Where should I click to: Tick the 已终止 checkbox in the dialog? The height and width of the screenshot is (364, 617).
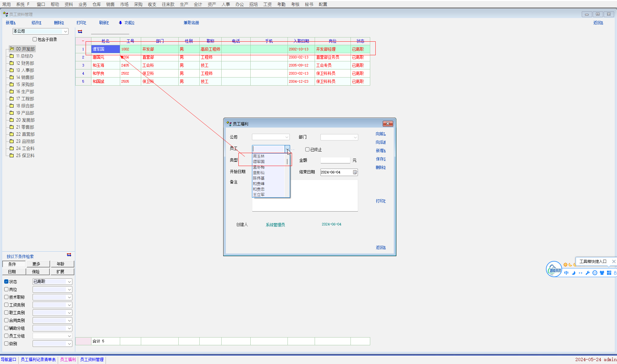(x=307, y=150)
